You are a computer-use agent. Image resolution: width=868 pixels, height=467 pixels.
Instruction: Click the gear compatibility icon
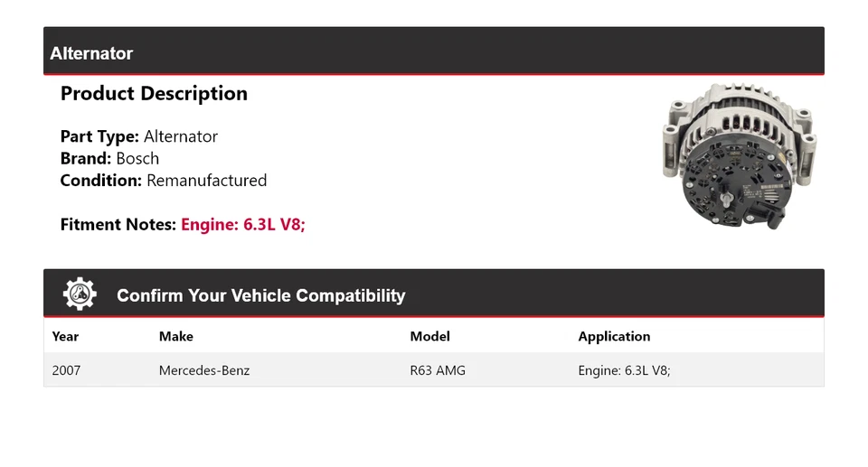80,294
